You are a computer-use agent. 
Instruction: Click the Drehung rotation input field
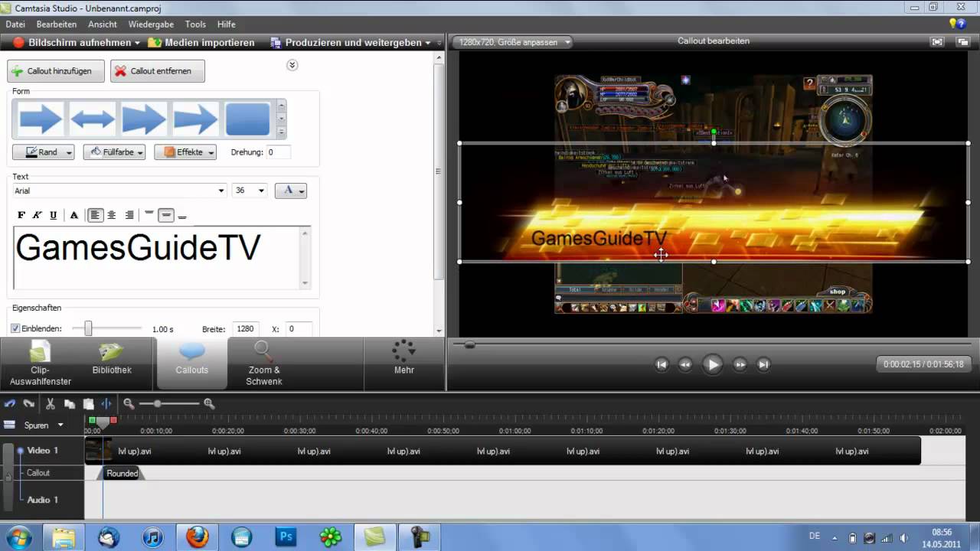[279, 152]
